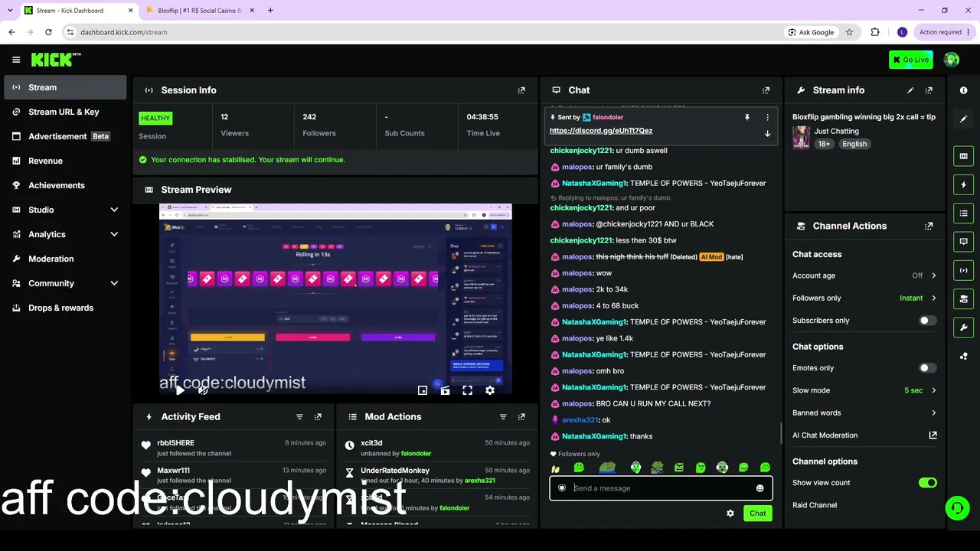Select Stream in the sidebar

[65, 87]
